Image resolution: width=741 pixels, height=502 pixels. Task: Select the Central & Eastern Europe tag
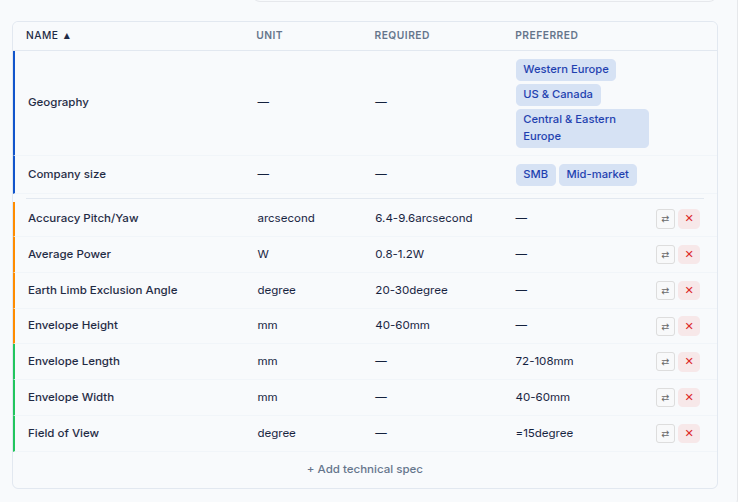click(x=582, y=128)
